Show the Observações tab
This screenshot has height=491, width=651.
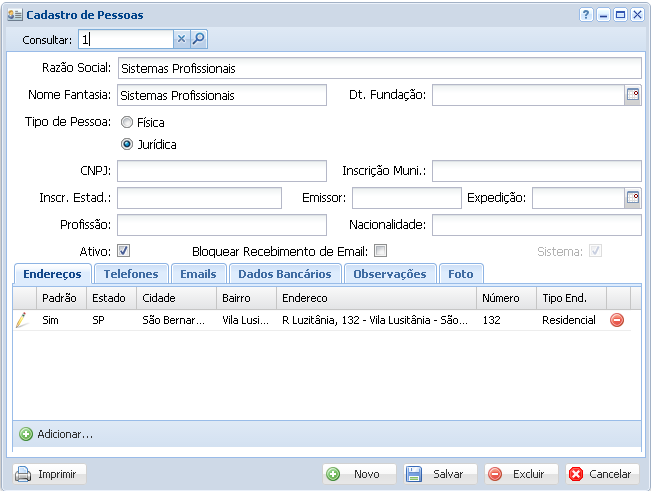pos(390,274)
